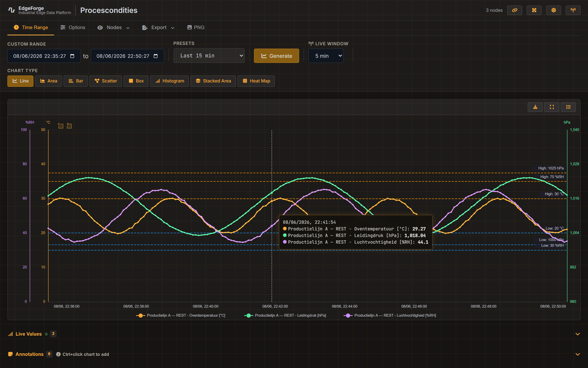Open settings via the gear icon
The height and width of the screenshot is (368, 588).
tap(553, 10)
